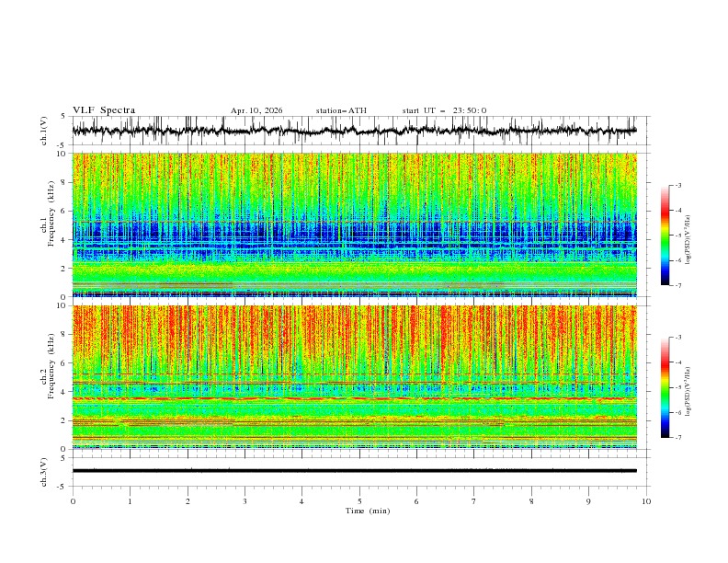Screen dimensions: 728x563
Task: Click the "-4" label on ch.2 colorbar
Action: tap(677, 362)
